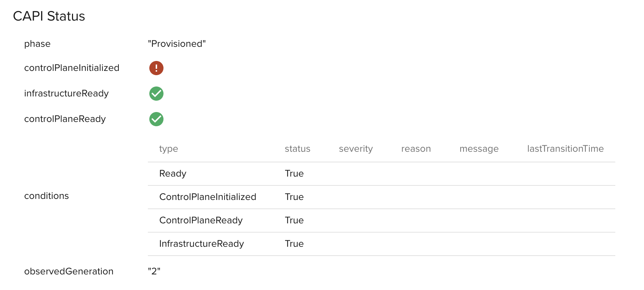Select the InfrastructureReady condition type cell
The width and height of the screenshot is (644, 290).
pos(202,244)
